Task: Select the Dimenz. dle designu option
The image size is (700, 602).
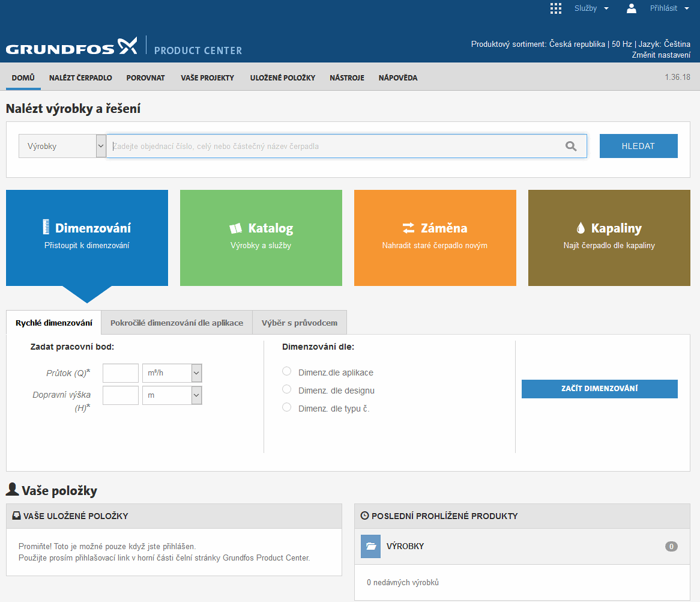Action: pos(287,389)
